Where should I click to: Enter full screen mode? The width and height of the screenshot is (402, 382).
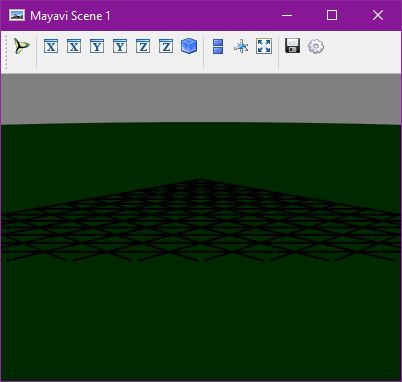(x=264, y=46)
